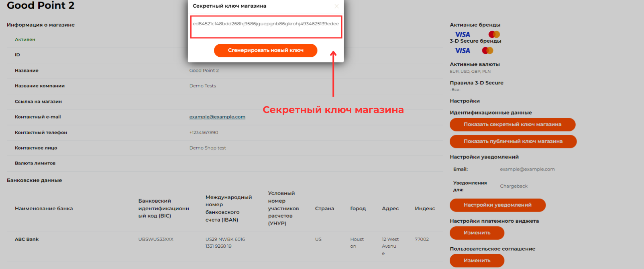Click the UBSWUS33XXX BIC code value
The width and height of the screenshot is (644, 269).
pyautogui.click(x=156, y=239)
